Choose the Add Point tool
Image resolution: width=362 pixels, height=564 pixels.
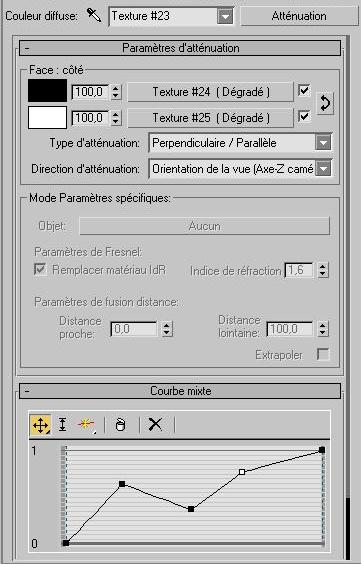tap(86, 425)
